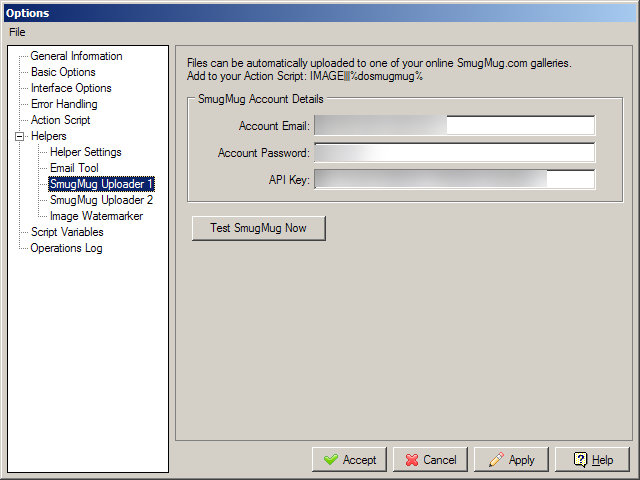This screenshot has width=640, height=480.
Task: Select SmugMug Uploader 1 entry
Action: 101,184
